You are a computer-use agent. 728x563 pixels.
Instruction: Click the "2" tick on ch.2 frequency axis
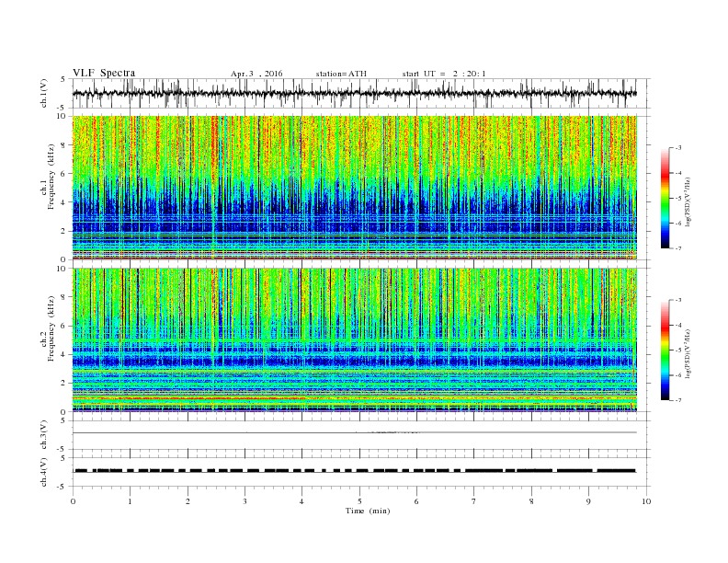click(x=64, y=384)
